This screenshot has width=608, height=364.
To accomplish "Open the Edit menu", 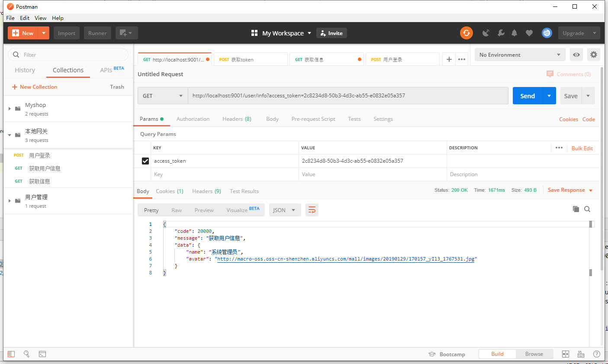I will click(25, 18).
